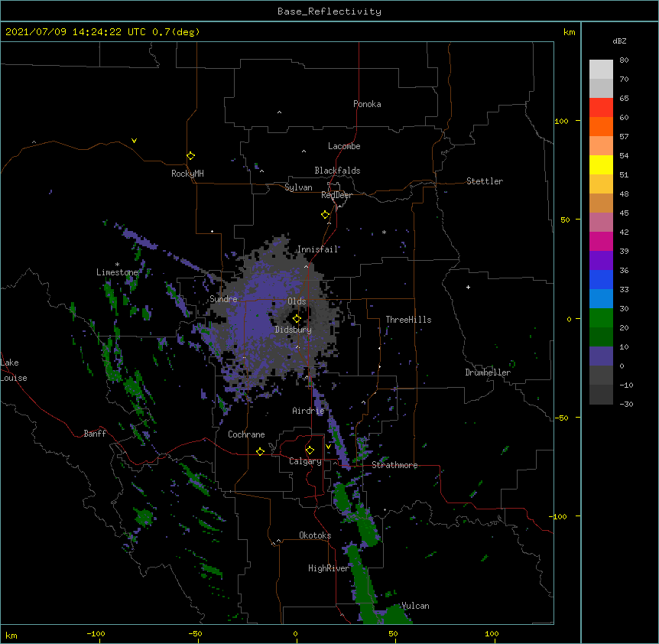Click the purple 36–39 dBZ legend swatch
The image size is (659, 644).
pyautogui.click(x=601, y=261)
